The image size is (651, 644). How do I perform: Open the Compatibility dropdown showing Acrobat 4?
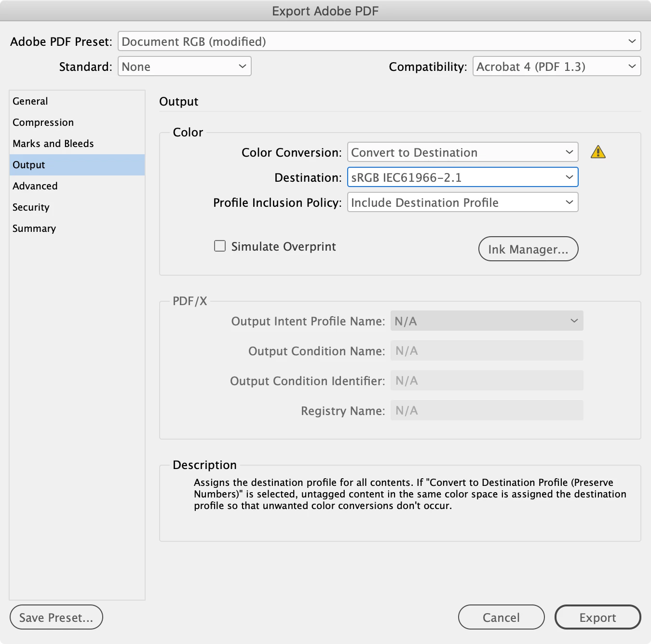click(x=556, y=67)
